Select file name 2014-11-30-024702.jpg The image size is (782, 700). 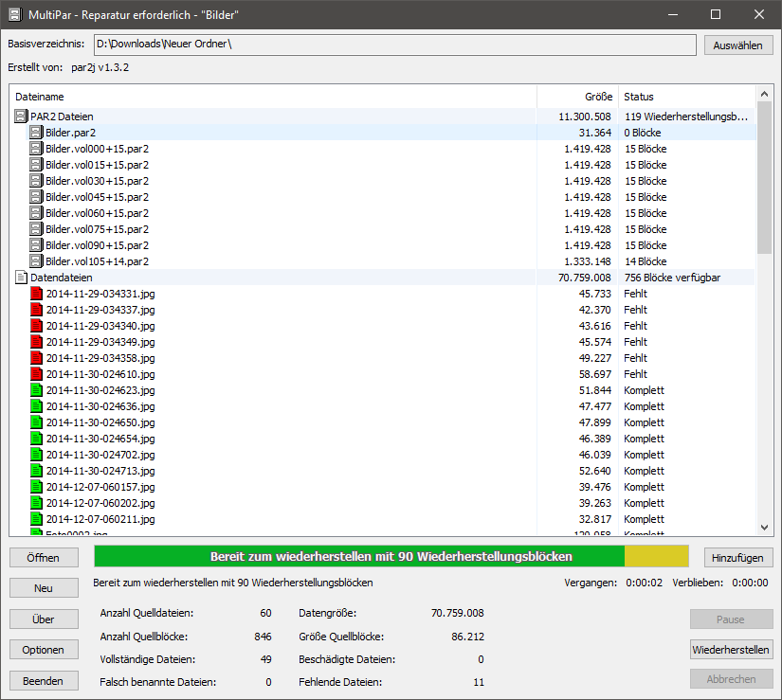(x=100, y=455)
